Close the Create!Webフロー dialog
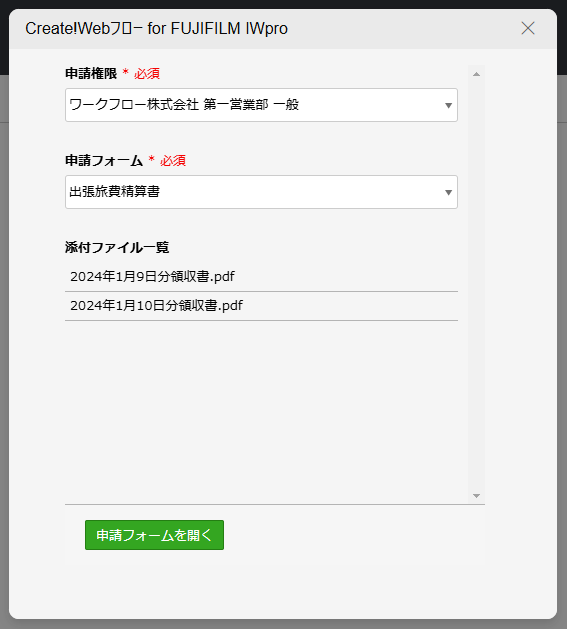Viewport: 567px width, 629px height. point(528,28)
